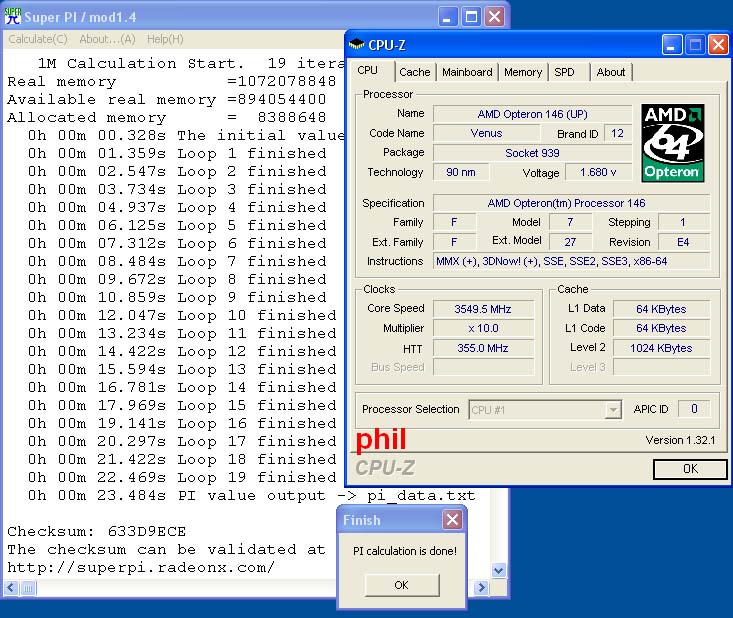Open the Processor Selection CPU #1 dropdown
733x618 pixels.
545,410
